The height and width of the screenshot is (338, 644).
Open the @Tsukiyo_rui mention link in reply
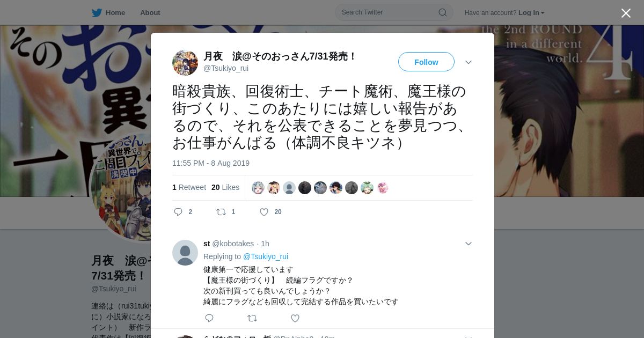pyautogui.click(x=266, y=256)
